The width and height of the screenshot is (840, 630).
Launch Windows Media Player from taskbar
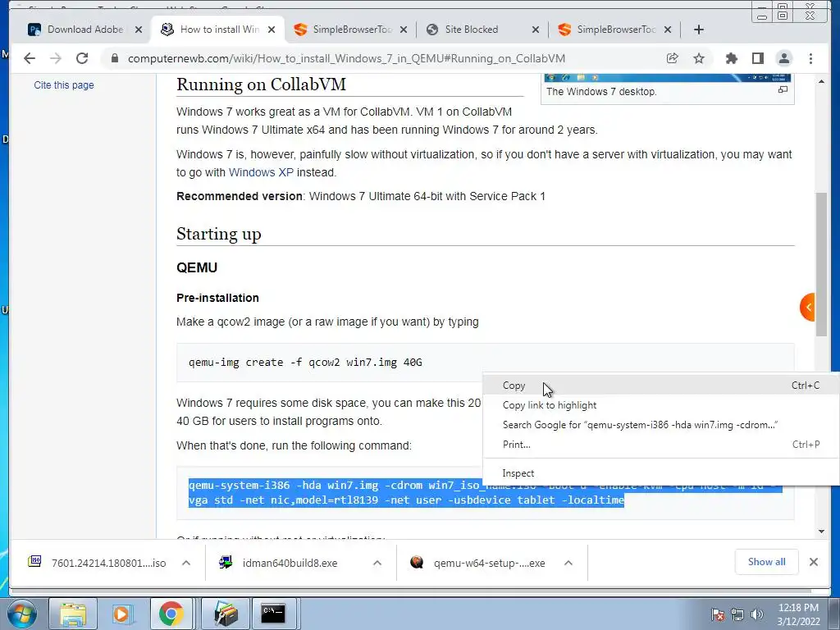click(x=121, y=614)
